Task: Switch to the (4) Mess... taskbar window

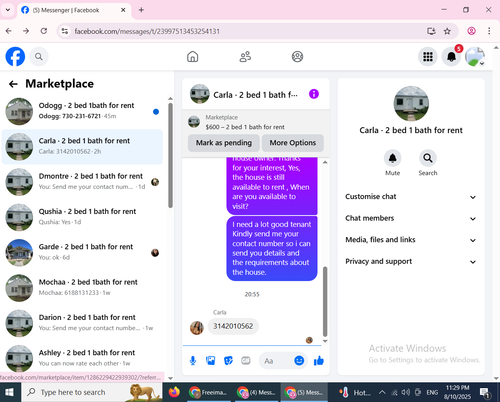Action: [x=257, y=392]
